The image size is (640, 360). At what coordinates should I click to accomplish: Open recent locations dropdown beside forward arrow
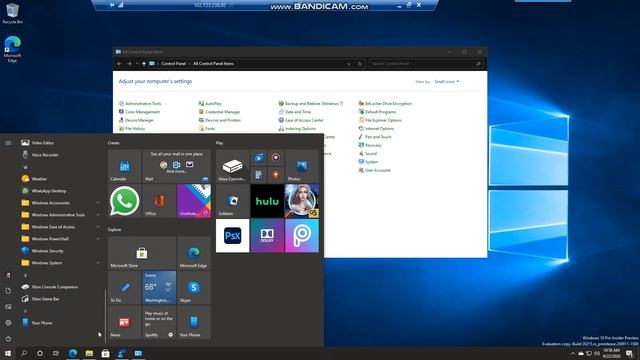pyautogui.click(x=137, y=64)
